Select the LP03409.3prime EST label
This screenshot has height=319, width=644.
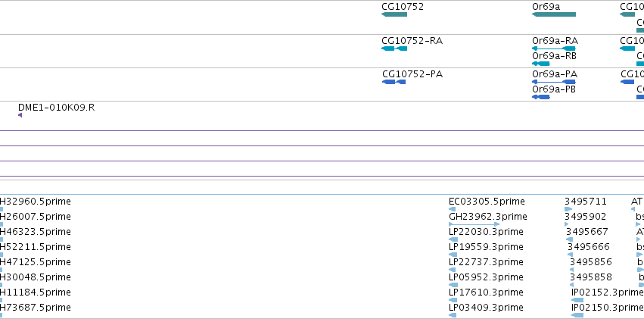point(486,308)
